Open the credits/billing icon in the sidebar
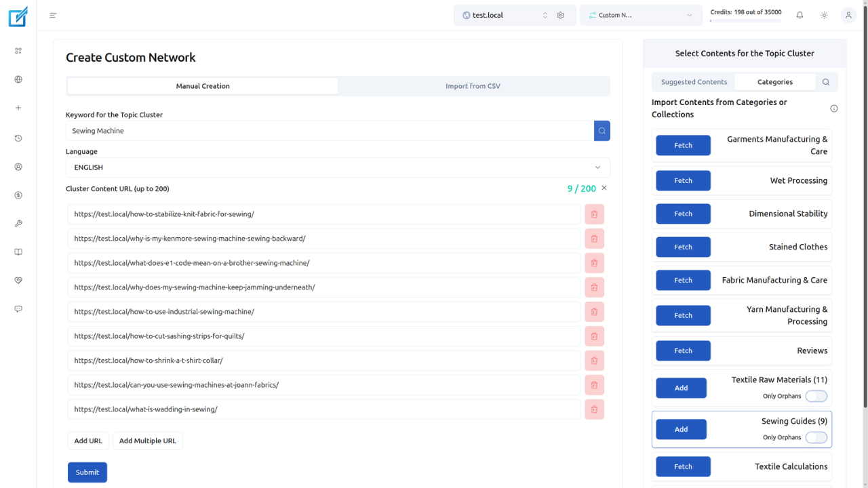 (18, 195)
